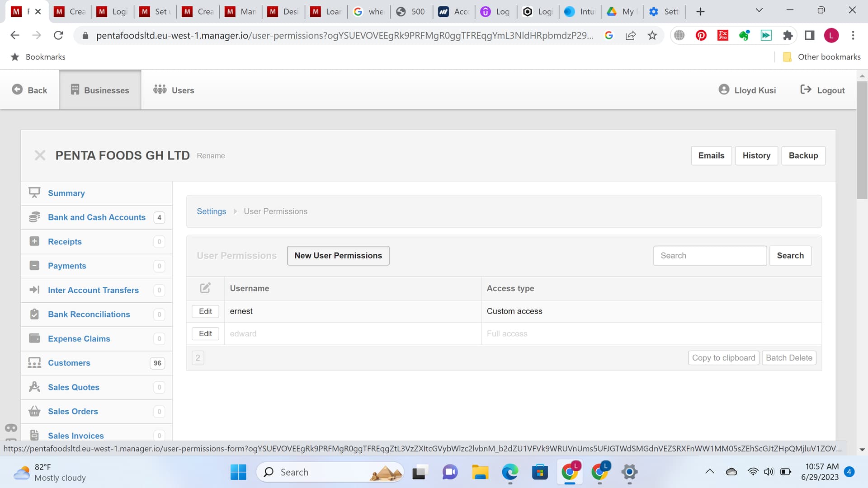Image resolution: width=868 pixels, height=488 pixels.
Task: Click the Payments minus icon in sidebar
Action: point(34,266)
